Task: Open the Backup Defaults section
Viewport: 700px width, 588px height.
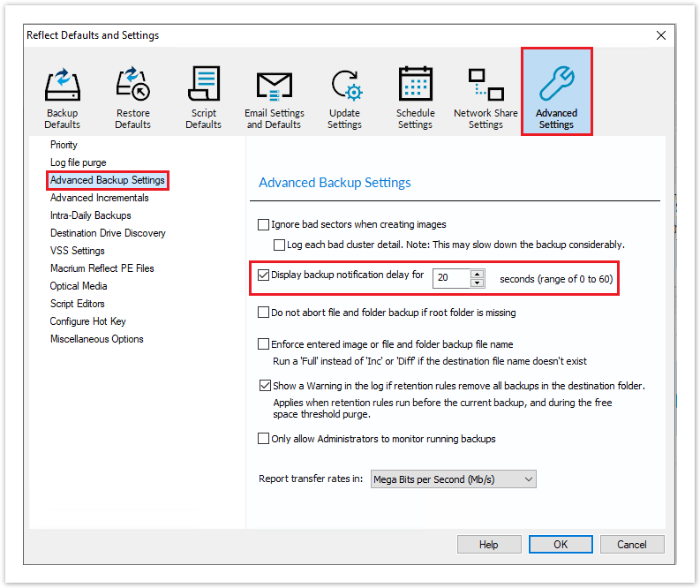Action: (62, 98)
